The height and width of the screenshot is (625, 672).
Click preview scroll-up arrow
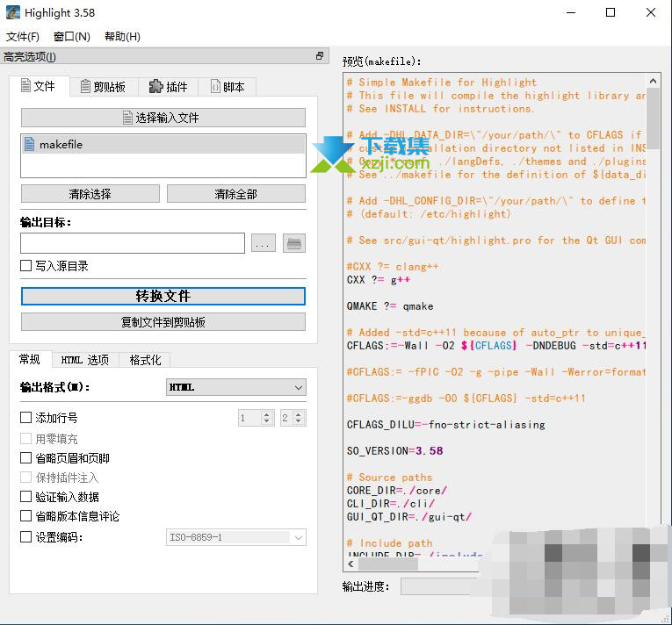(653, 81)
